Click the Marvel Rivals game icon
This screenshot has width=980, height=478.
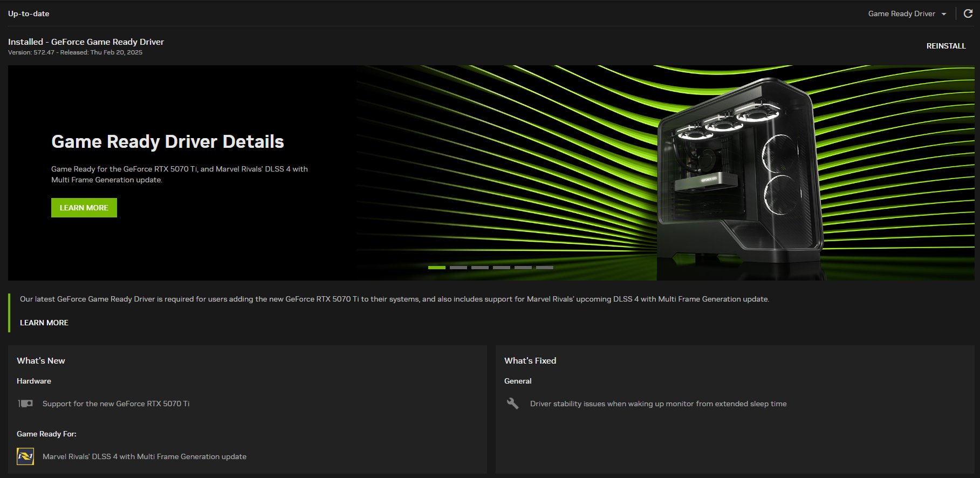25,456
